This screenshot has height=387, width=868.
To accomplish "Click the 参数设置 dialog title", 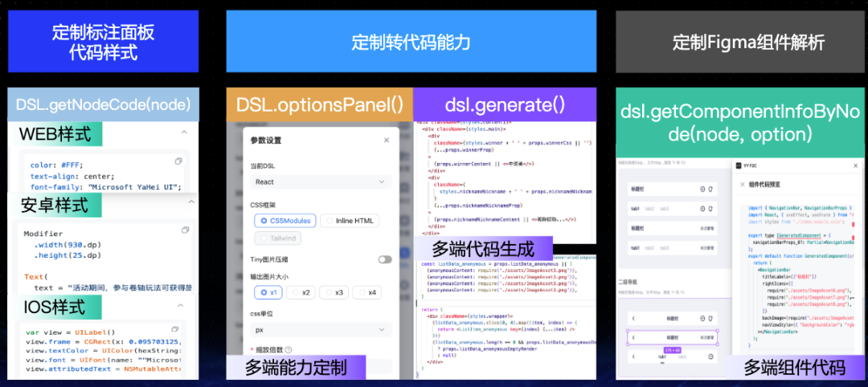I will (266, 141).
